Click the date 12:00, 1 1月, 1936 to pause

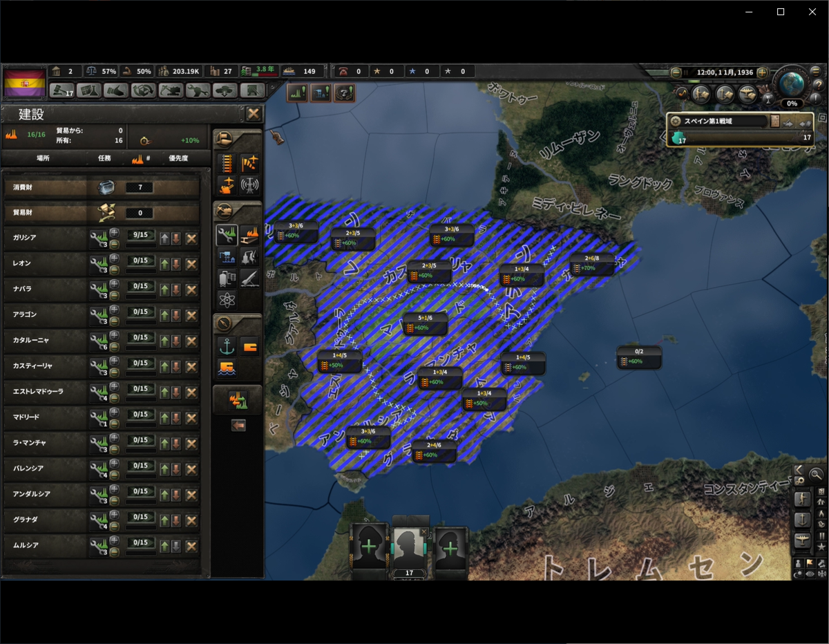coord(725,72)
